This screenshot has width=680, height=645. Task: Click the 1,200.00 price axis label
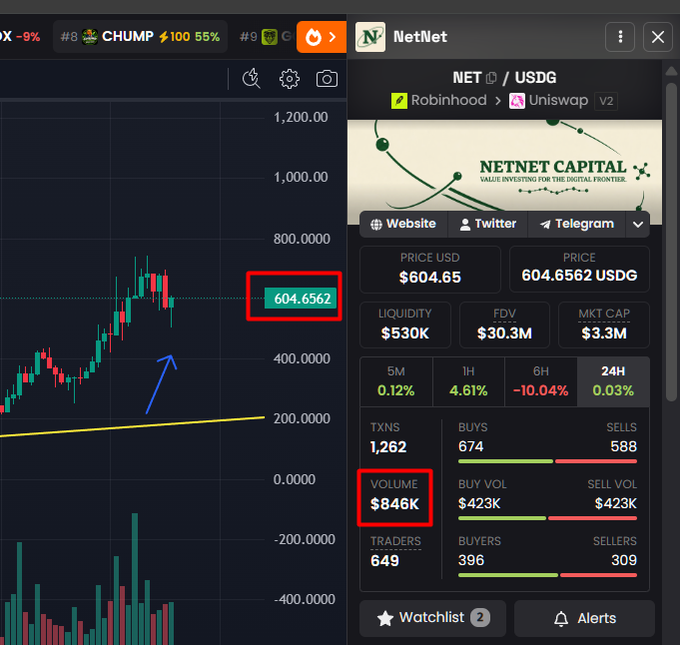pyautogui.click(x=301, y=117)
